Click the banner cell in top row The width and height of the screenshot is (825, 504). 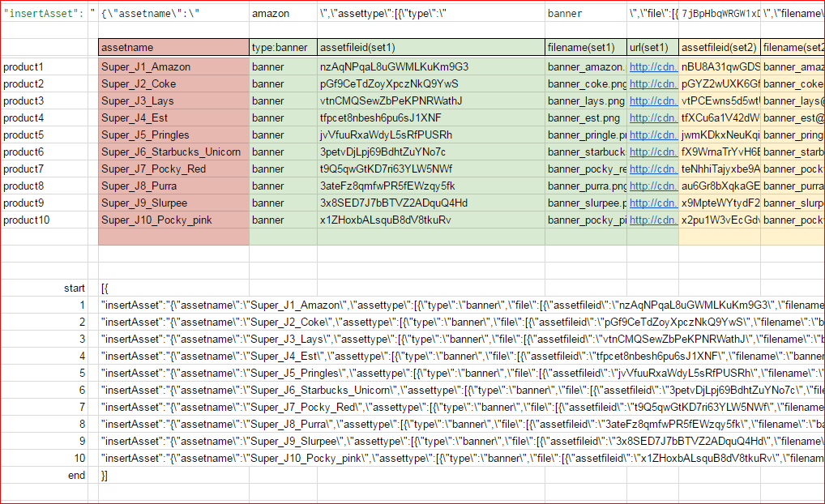pos(586,13)
